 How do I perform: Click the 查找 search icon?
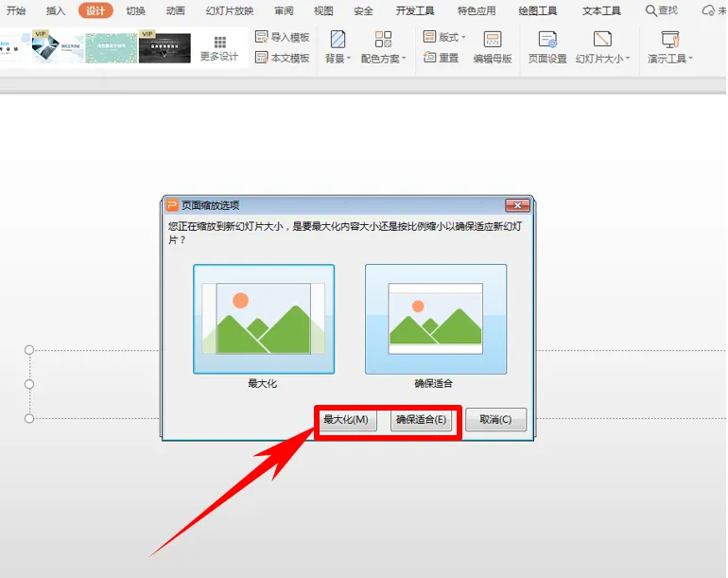[650, 10]
